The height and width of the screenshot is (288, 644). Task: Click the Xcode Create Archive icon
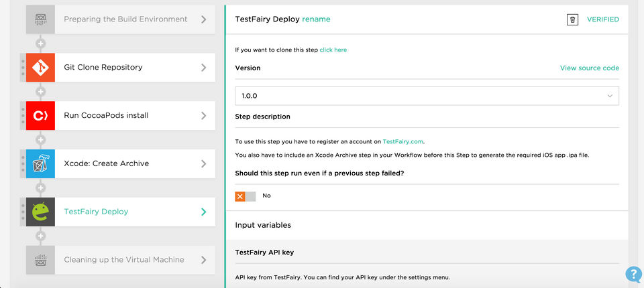[40, 164]
